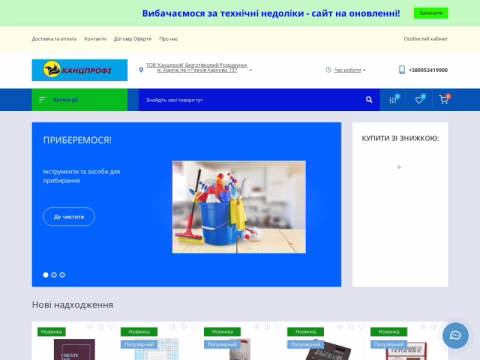Call the +380953419900 phone number

[428, 70]
